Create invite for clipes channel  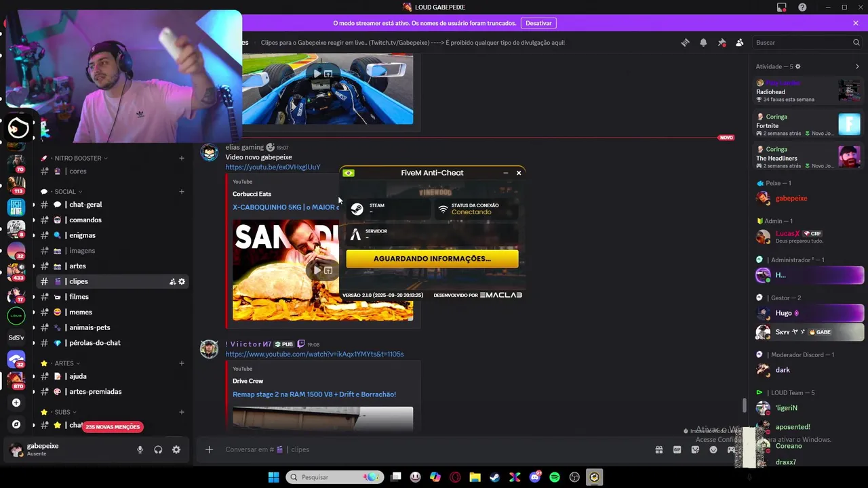click(172, 281)
